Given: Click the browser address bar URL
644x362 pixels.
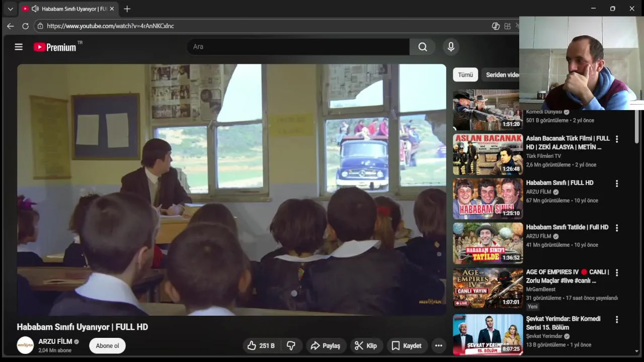Looking at the screenshot, I should pyautogui.click(x=110, y=26).
